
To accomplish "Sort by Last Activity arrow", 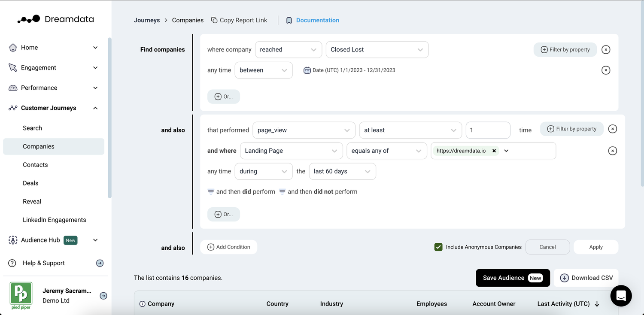I will coord(597,304).
